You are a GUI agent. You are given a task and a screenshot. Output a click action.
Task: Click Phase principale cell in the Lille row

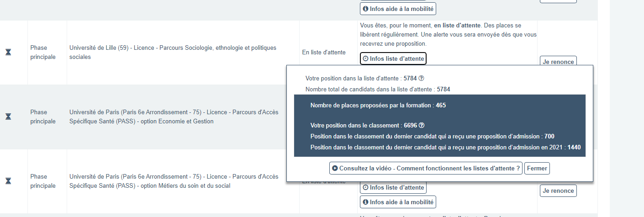43,52
